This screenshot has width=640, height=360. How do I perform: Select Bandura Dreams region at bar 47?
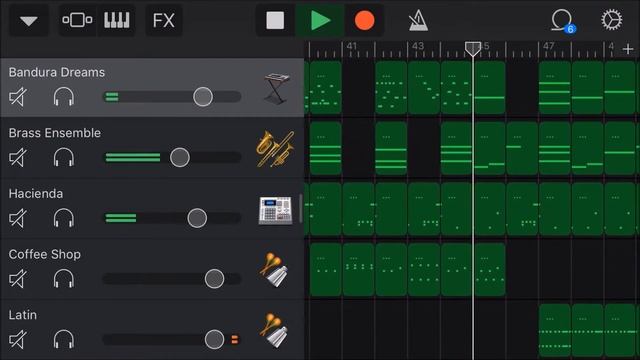click(x=555, y=88)
